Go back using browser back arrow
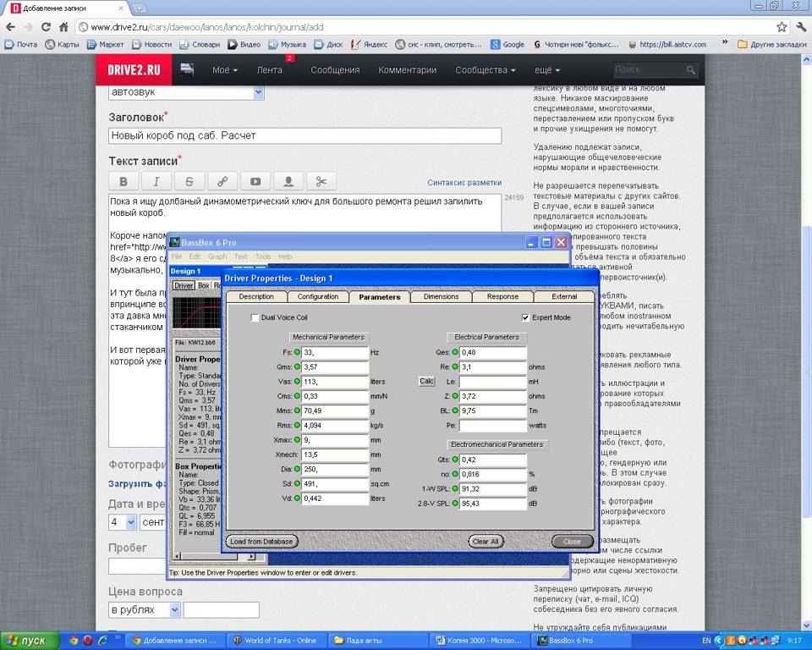Image resolution: width=812 pixels, height=650 pixels. point(10,27)
